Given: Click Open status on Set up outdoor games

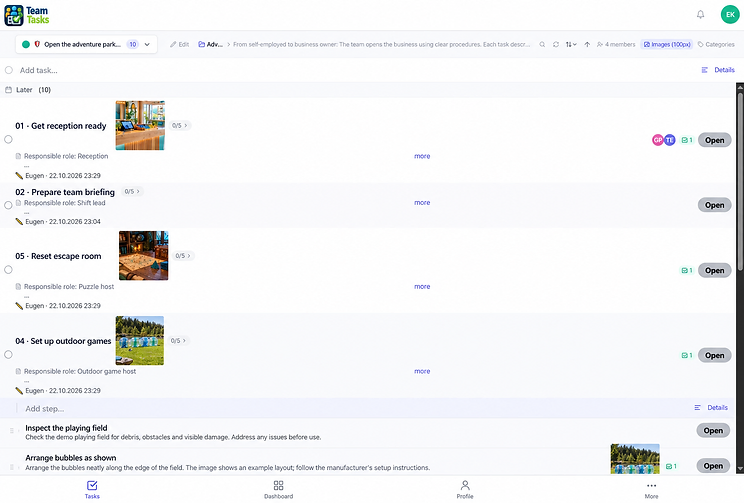Looking at the screenshot, I should (x=714, y=355).
